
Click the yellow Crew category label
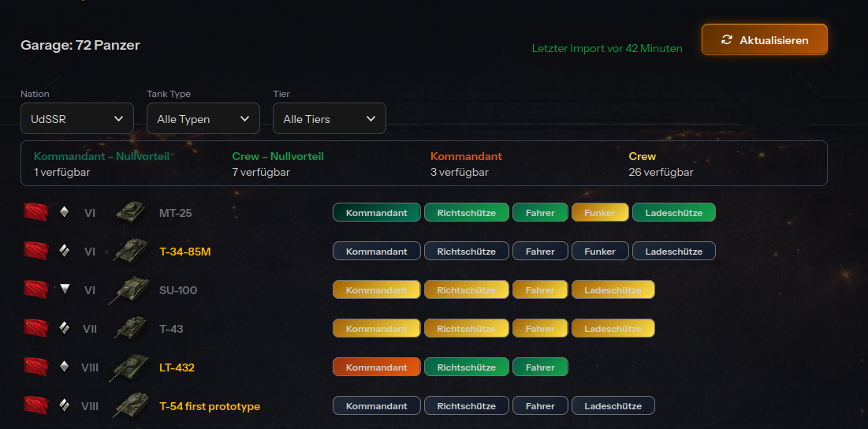642,157
